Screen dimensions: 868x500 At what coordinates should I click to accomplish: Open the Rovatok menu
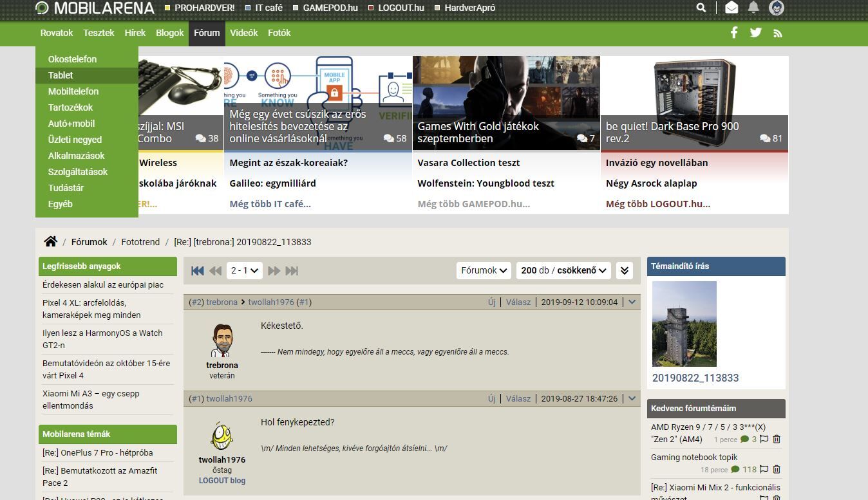coord(57,33)
